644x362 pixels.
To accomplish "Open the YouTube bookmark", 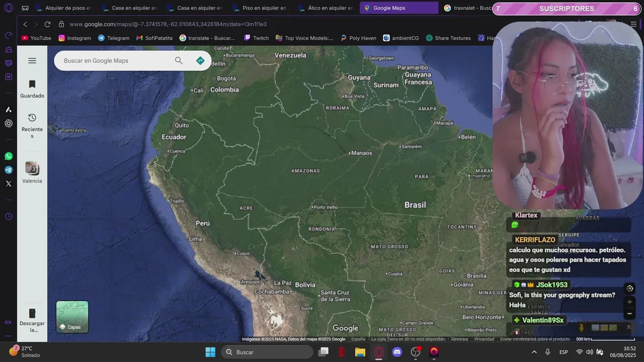I will pyautogui.click(x=36, y=38).
